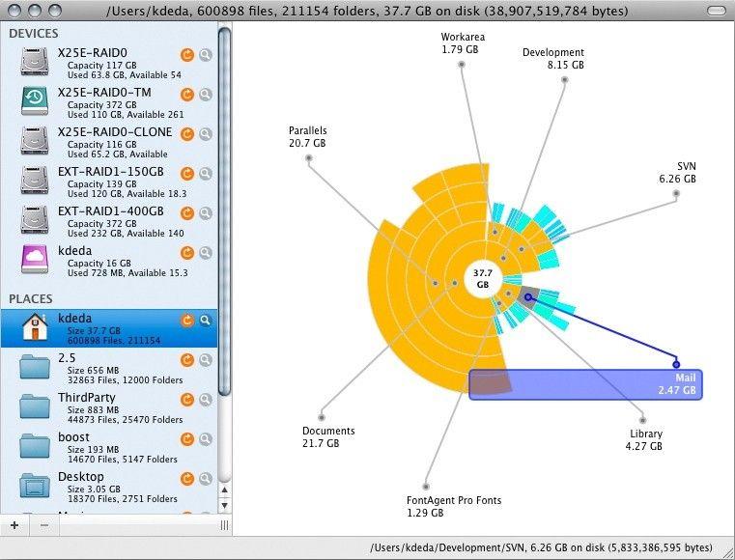
Task: Rescan the ThirdParty folder
Action: click(187, 400)
